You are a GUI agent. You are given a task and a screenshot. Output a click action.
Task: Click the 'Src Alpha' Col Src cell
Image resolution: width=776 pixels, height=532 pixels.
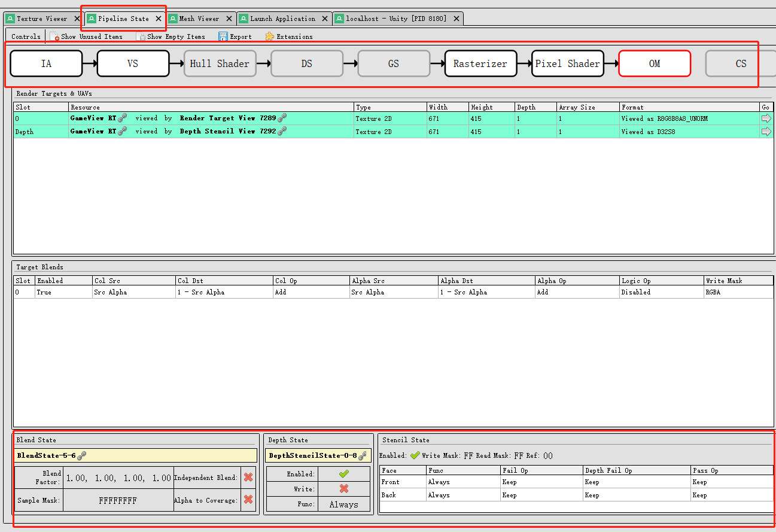(134, 292)
